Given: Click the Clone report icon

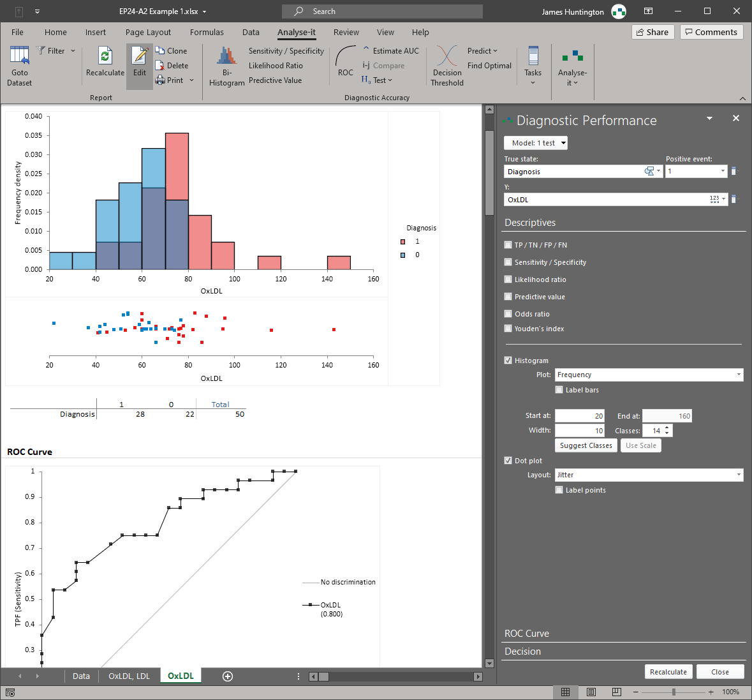Looking at the screenshot, I should pyautogui.click(x=172, y=50).
